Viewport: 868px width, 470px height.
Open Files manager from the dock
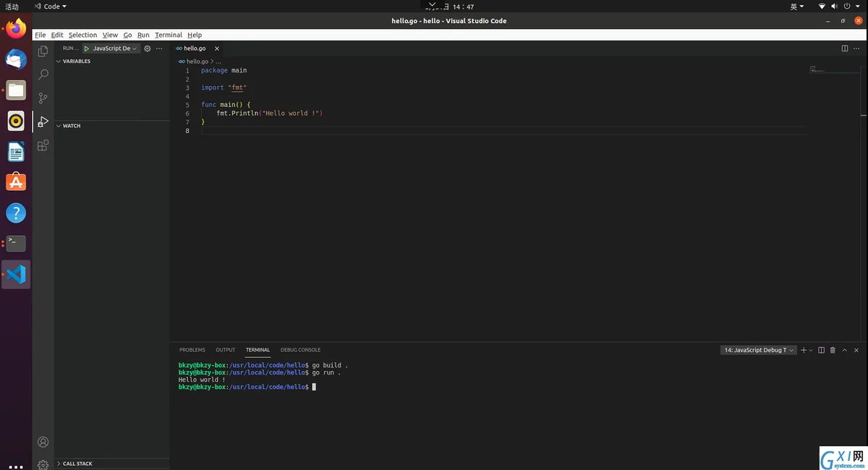(16, 90)
